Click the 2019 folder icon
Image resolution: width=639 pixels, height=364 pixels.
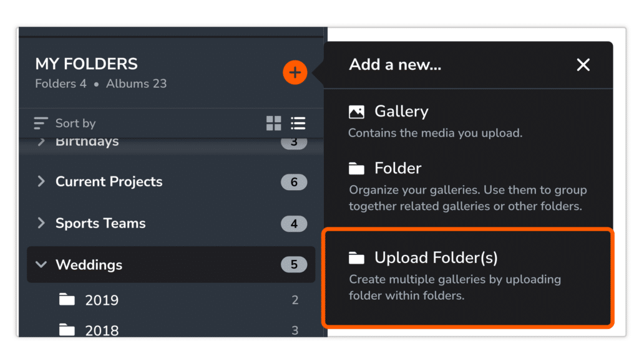69,300
